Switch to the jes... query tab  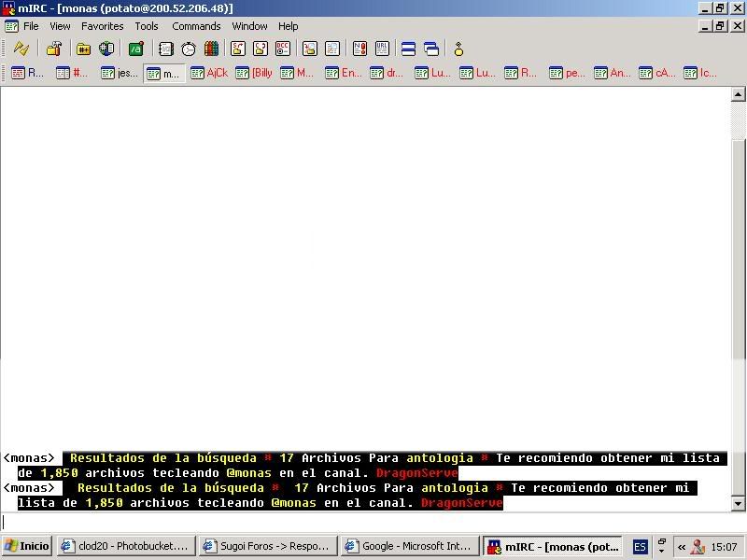[x=120, y=73]
